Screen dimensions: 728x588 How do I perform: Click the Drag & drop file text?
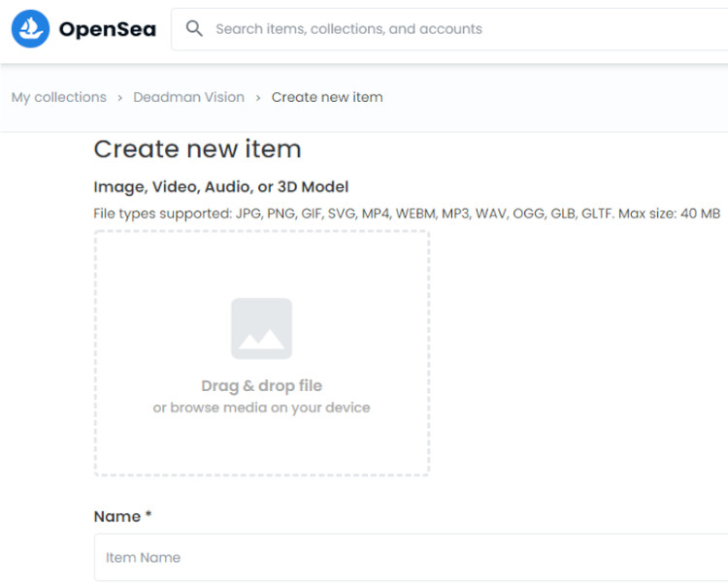[261, 386]
